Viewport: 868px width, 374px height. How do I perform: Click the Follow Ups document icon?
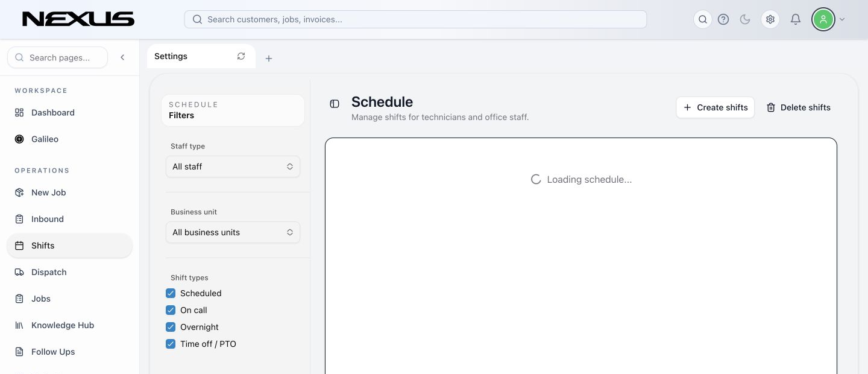coord(19,352)
